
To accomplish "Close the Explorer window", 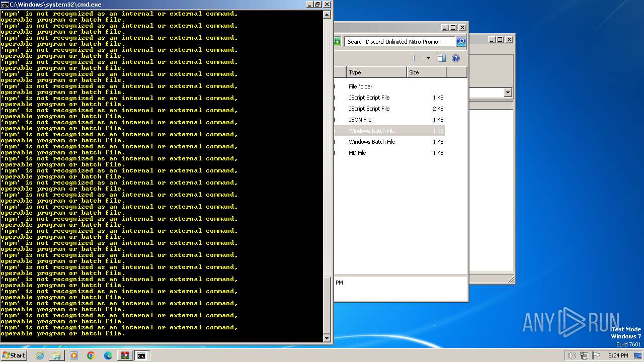I will [462, 28].
